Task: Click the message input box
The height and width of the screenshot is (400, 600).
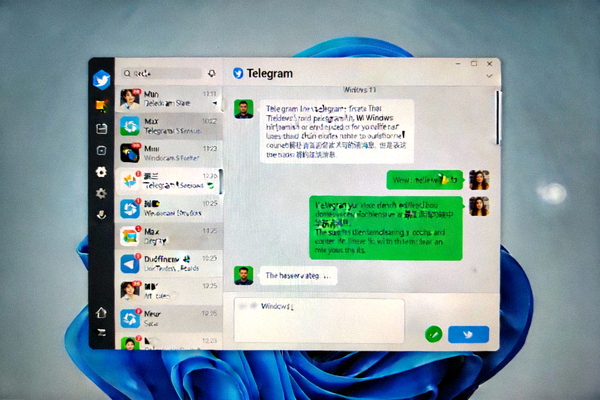Action: point(319,321)
